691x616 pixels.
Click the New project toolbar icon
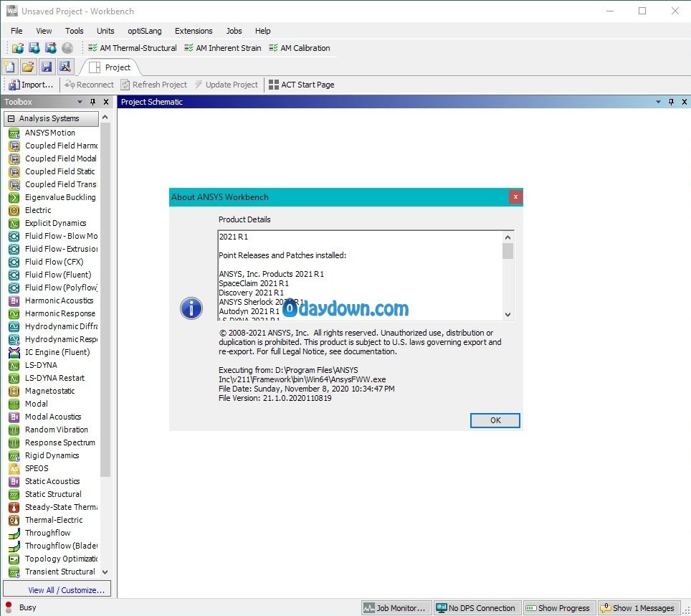pos(9,67)
